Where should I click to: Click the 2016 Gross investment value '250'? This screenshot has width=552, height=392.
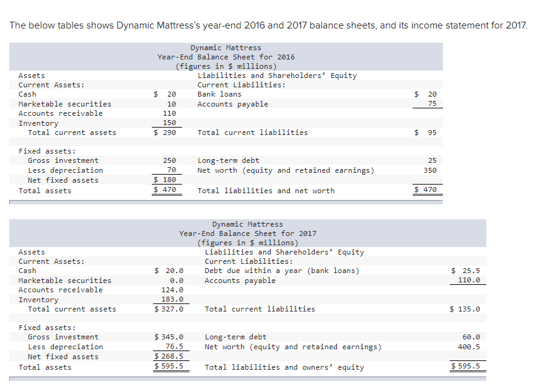169,160
